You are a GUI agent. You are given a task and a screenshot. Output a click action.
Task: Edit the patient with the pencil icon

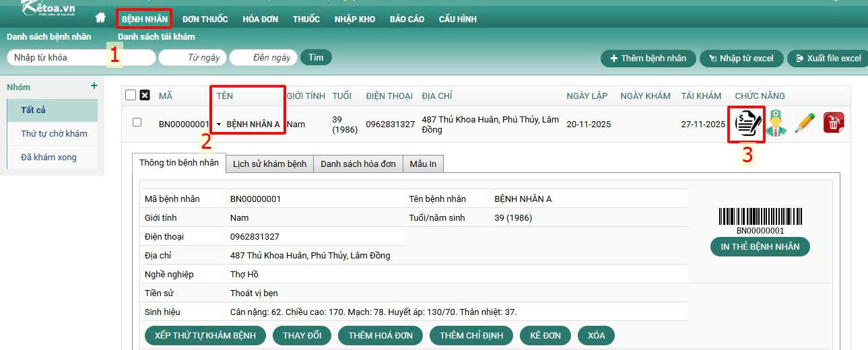tap(805, 124)
